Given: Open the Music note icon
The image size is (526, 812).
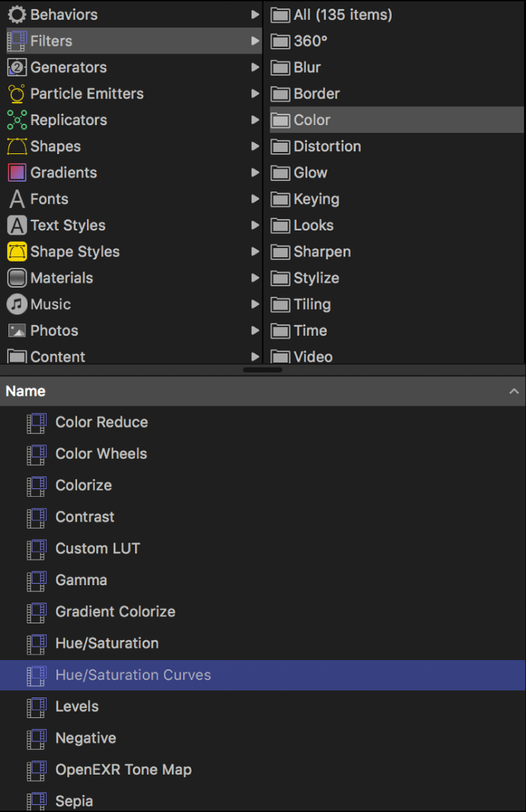Looking at the screenshot, I should 16,304.
